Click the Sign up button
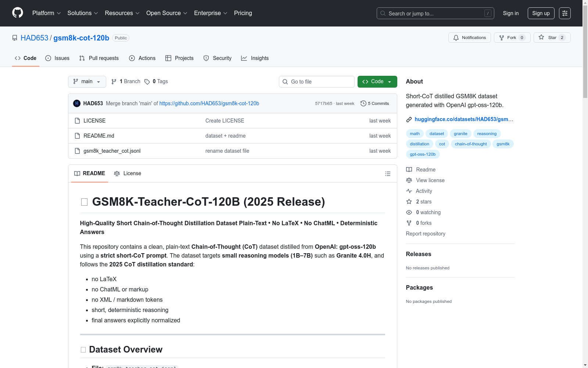 tap(541, 13)
